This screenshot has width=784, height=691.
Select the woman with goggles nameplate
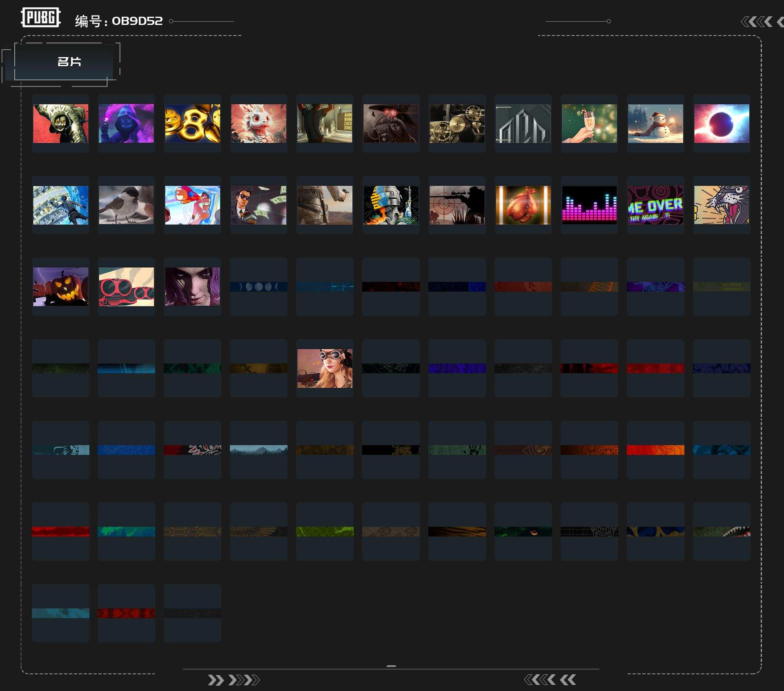(x=325, y=368)
